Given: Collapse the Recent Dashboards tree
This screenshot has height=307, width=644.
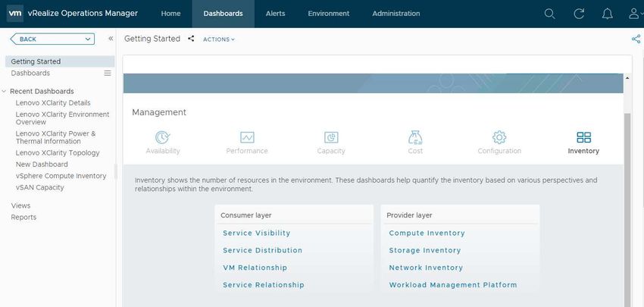Looking at the screenshot, I should click(4, 91).
